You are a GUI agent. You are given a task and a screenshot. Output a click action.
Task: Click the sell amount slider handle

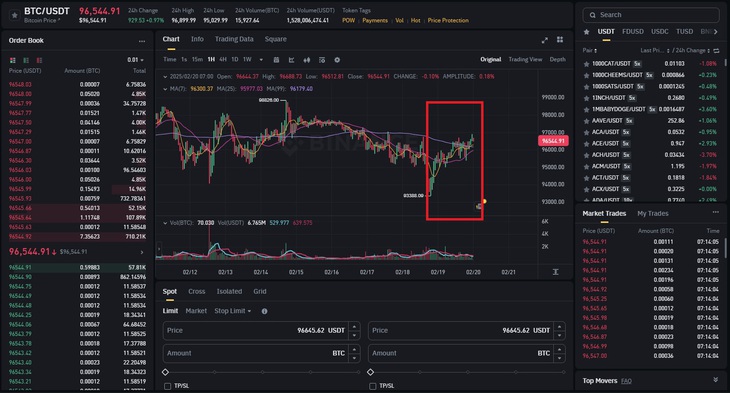(371, 372)
